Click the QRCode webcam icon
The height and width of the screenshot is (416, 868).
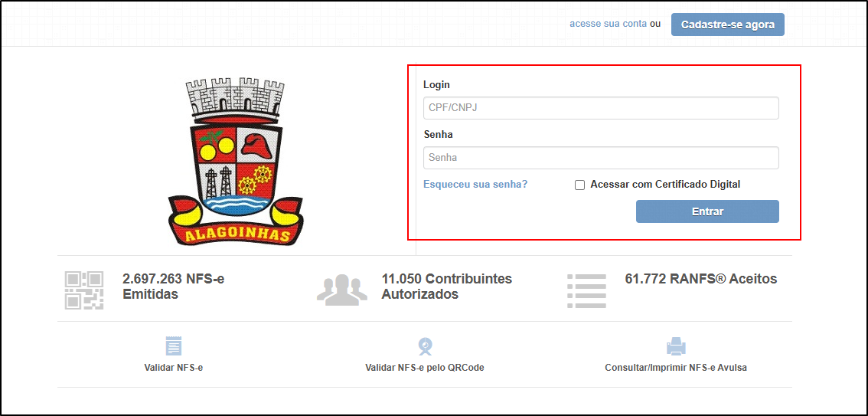click(425, 346)
